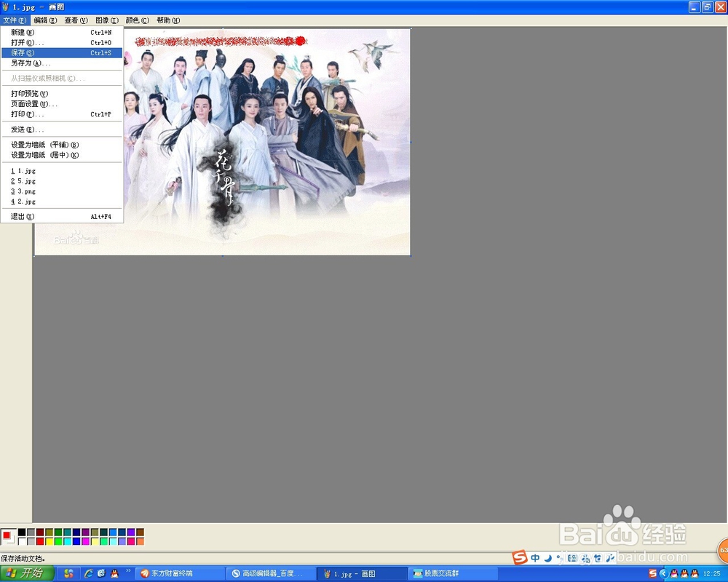Choose 另存为 from the File menu
This screenshot has height=582, width=728.
(x=62, y=63)
